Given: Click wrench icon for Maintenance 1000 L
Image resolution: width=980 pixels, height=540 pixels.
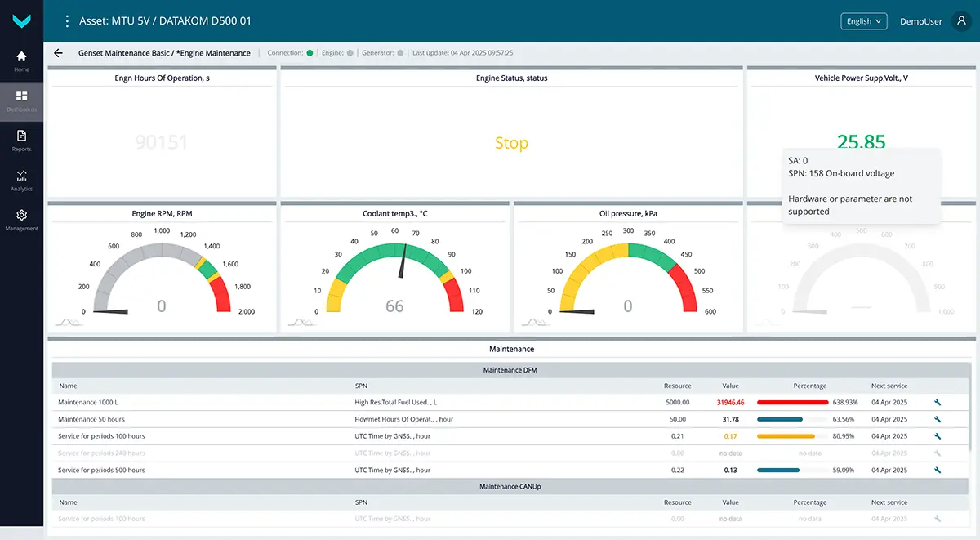Looking at the screenshot, I should 938,403.
